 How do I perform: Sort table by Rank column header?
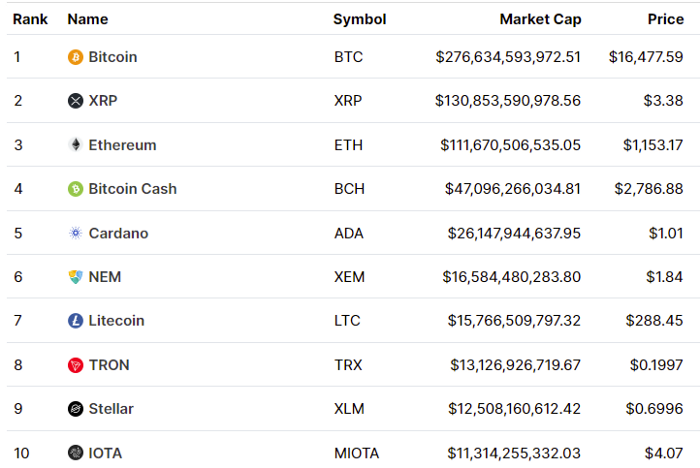[30, 19]
